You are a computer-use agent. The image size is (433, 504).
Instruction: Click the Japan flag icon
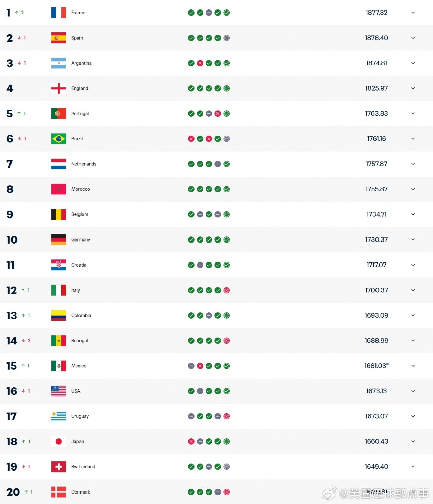click(x=58, y=441)
